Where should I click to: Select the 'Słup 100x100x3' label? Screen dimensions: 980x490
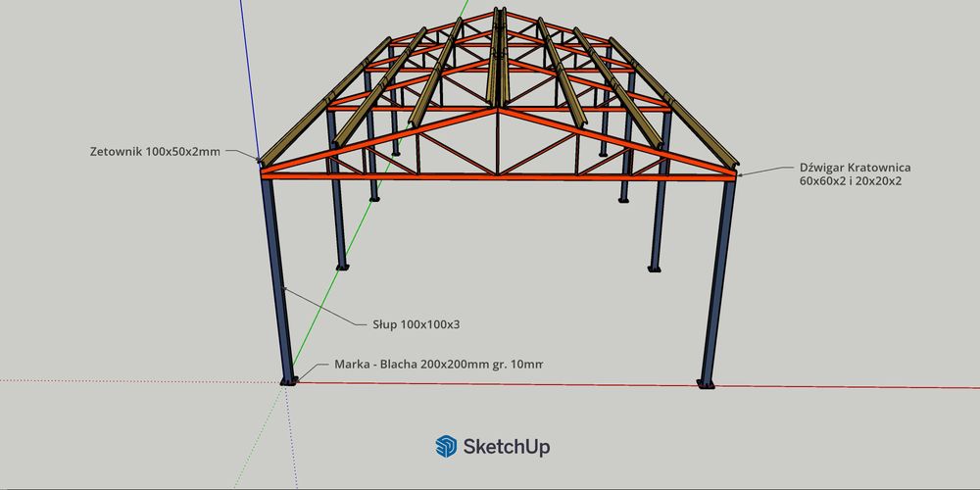[416, 324]
